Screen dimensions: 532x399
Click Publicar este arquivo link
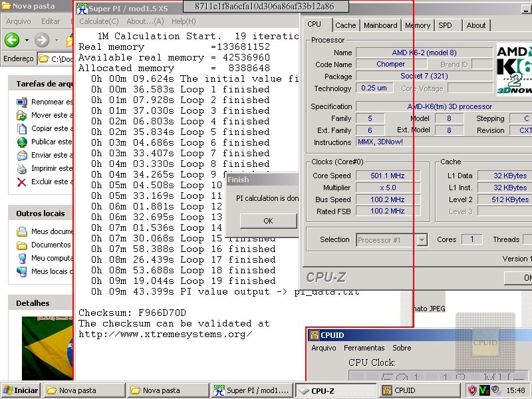52,142
